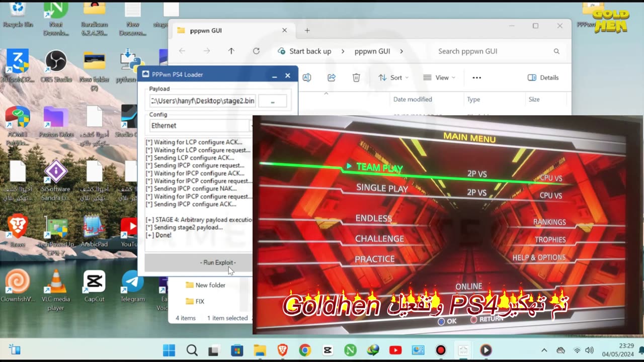Click the Share icon in the explorer toolbar

(x=332, y=77)
